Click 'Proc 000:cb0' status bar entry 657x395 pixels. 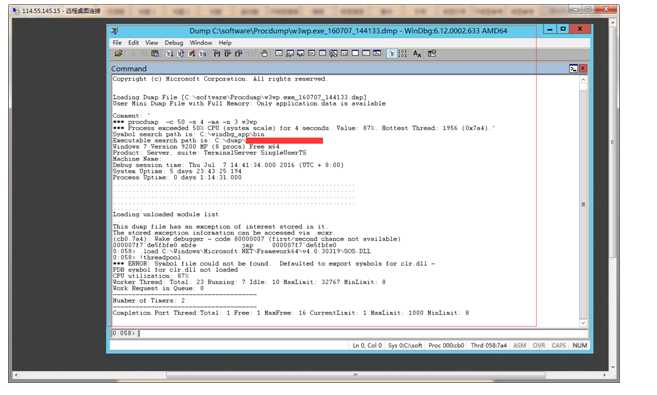click(x=446, y=346)
